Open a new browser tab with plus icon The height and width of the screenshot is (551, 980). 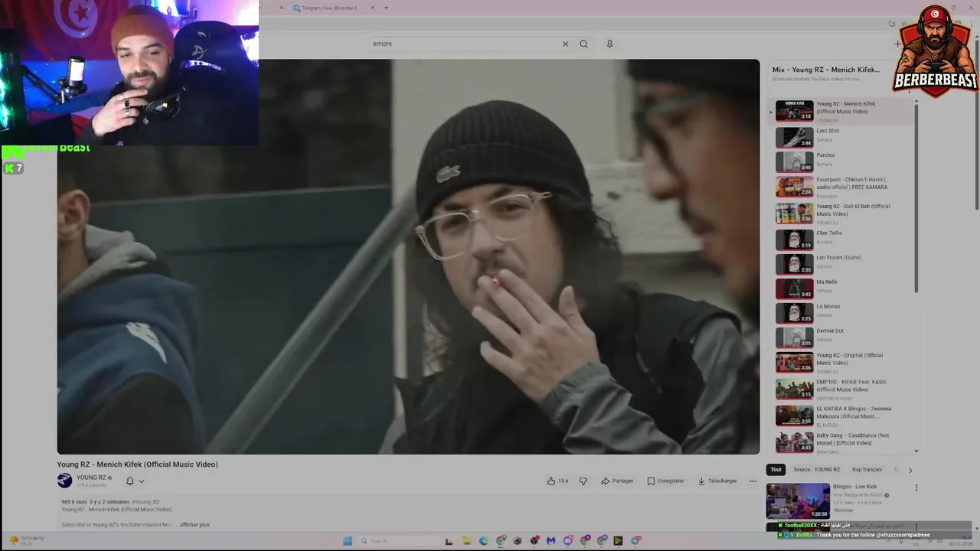click(x=386, y=8)
